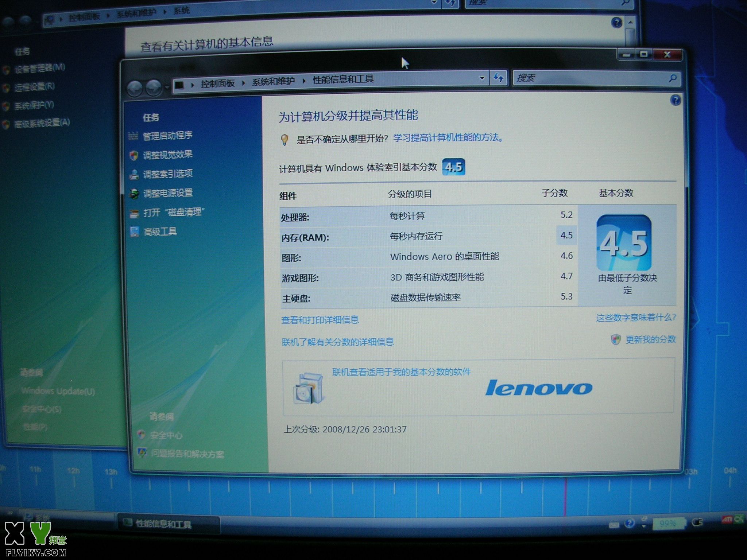Click the search magnifier icon

672,78
